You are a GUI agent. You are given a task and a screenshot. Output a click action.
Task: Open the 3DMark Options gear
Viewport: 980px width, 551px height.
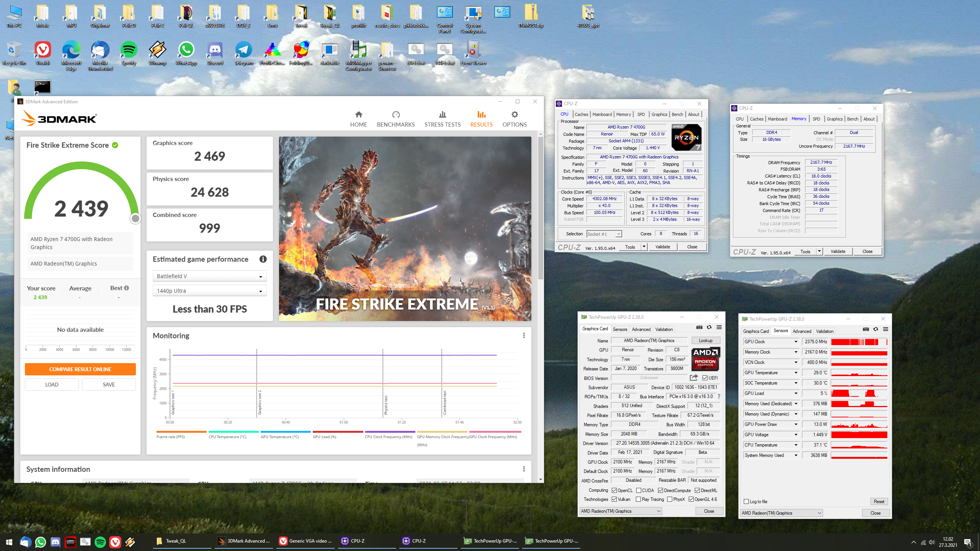pyautogui.click(x=514, y=119)
